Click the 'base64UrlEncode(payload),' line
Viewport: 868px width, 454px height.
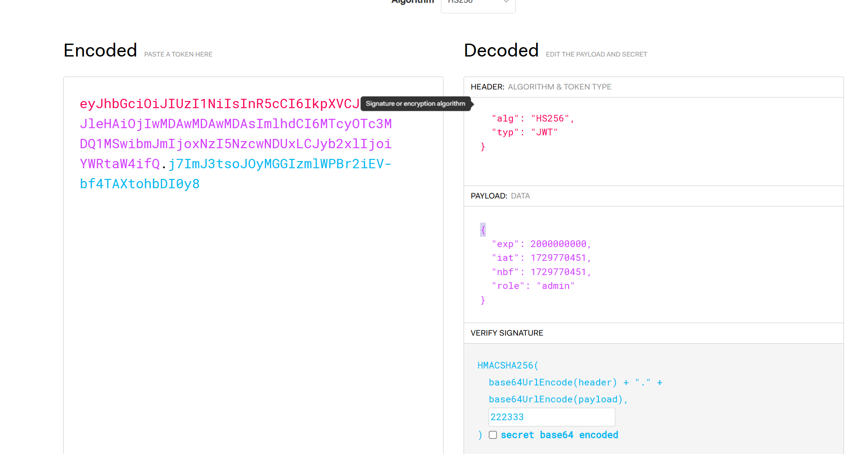(558, 399)
